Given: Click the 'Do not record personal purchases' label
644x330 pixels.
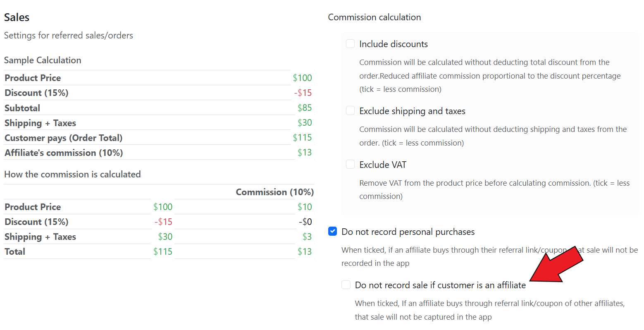Looking at the screenshot, I should (x=408, y=232).
